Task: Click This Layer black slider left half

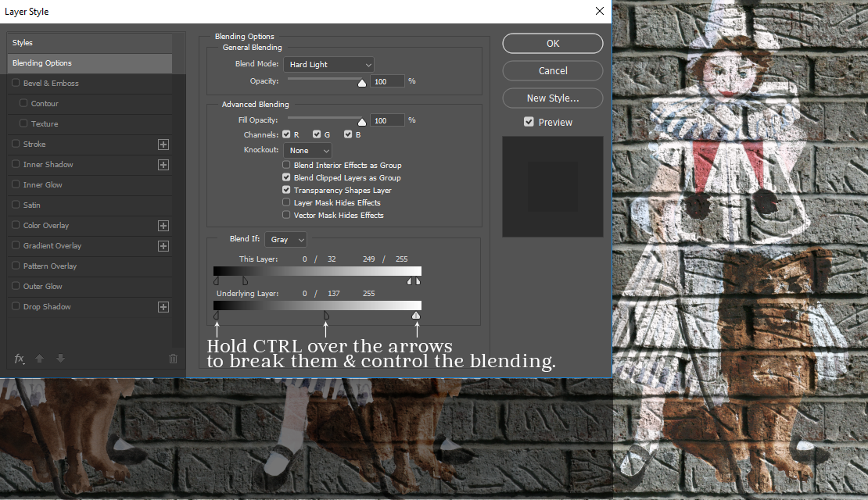Action: coord(217,281)
